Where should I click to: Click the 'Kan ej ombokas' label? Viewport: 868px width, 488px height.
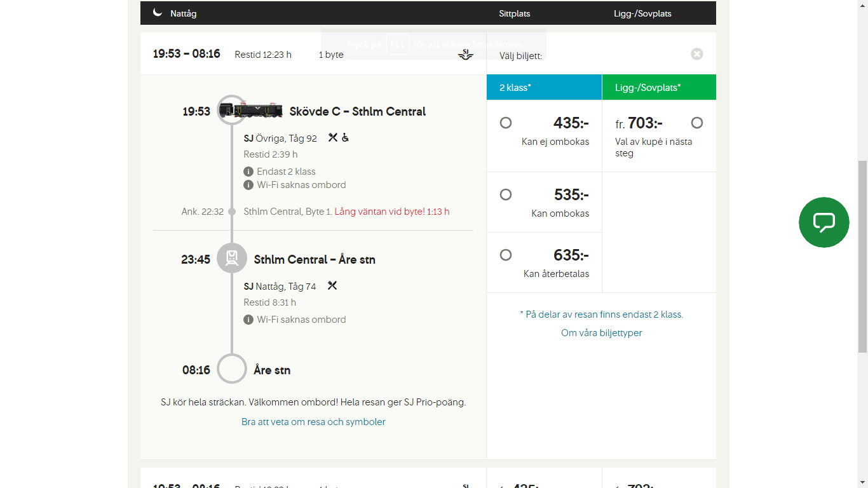pyautogui.click(x=555, y=142)
